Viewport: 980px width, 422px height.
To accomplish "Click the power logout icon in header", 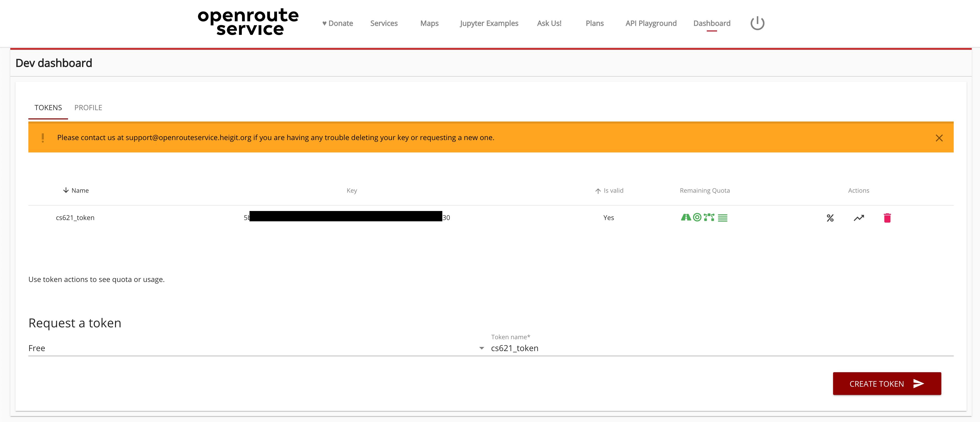I will click(x=757, y=23).
